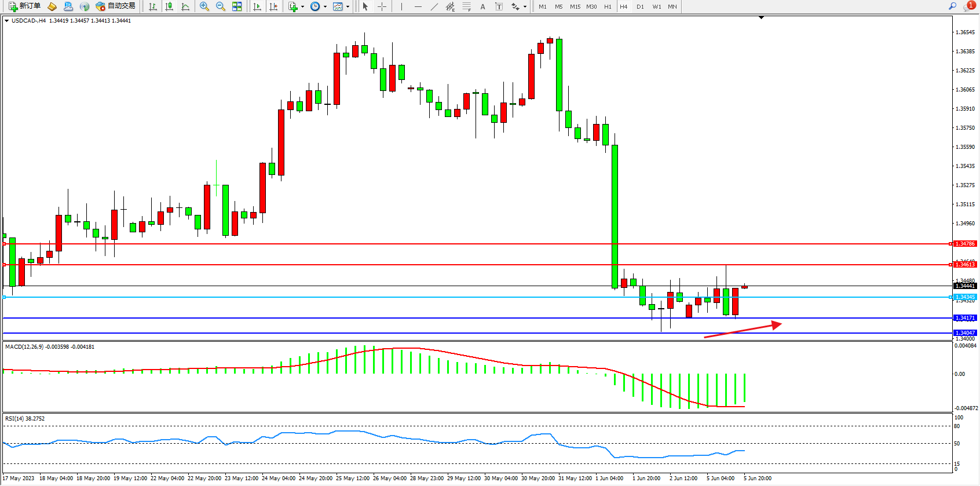Zoom out of the chart
The height and width of the screenshot is (486, 980).
221,6
